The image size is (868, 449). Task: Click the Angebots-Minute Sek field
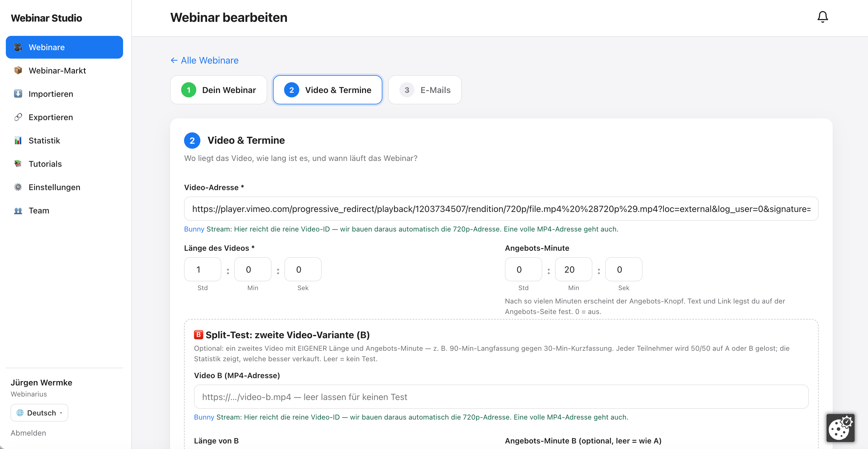[x=624, y=269]
